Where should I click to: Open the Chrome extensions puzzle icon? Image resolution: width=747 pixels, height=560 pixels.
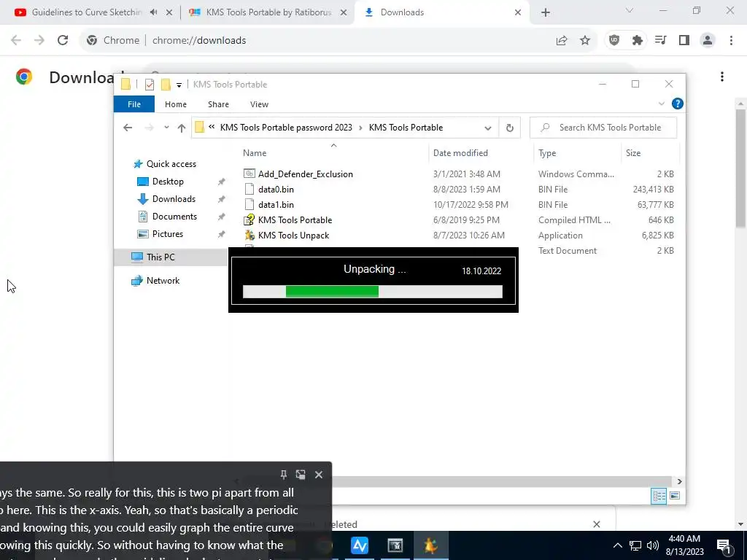tap(638, 41)
